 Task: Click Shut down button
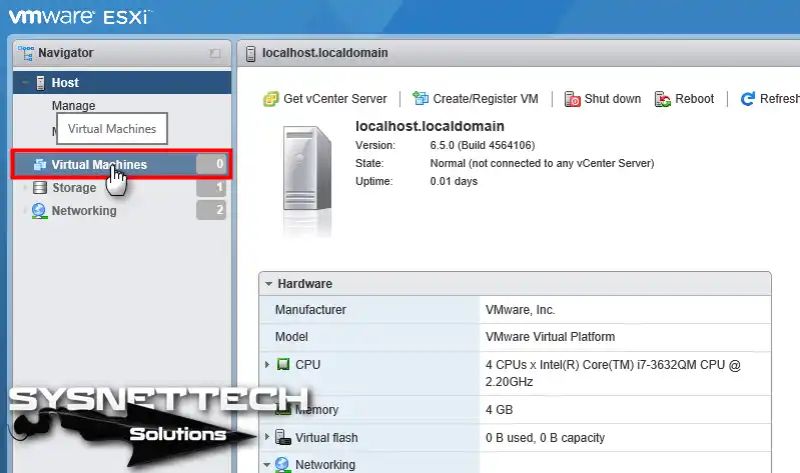[x=603, y=98]
